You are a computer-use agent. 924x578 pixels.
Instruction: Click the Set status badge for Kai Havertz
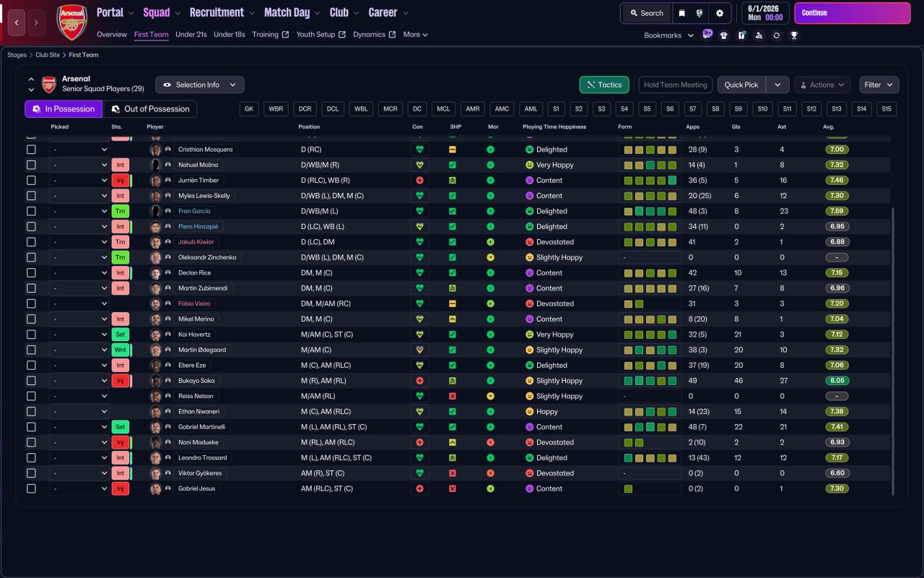pos(121,335)
